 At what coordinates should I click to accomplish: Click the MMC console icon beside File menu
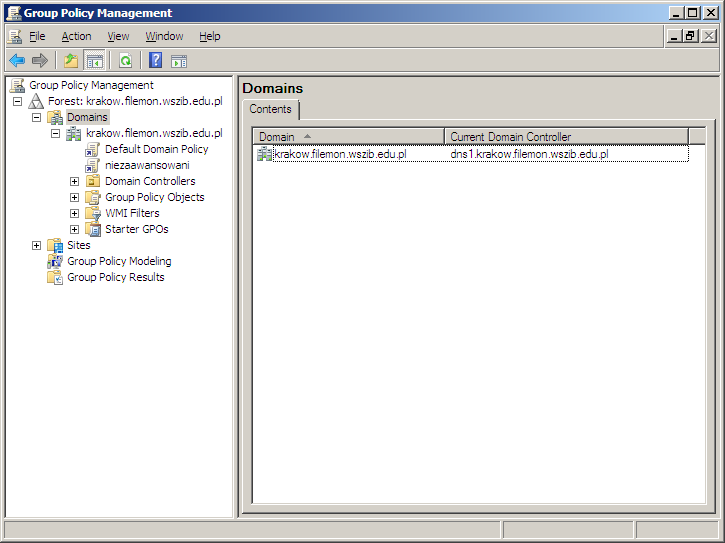click(x=15, y=36)
